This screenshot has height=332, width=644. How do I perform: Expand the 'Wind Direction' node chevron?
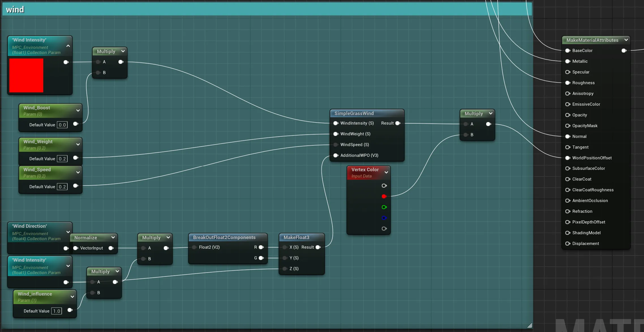point(68,232)
